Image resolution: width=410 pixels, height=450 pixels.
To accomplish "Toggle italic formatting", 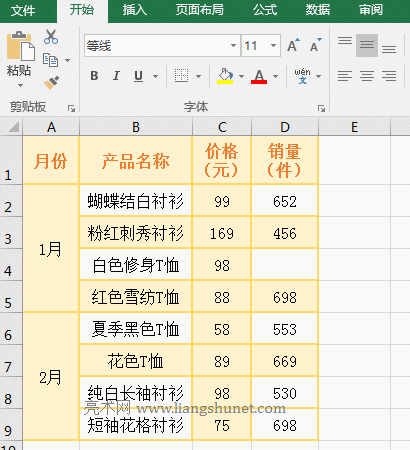I will [x=116, y=76].
